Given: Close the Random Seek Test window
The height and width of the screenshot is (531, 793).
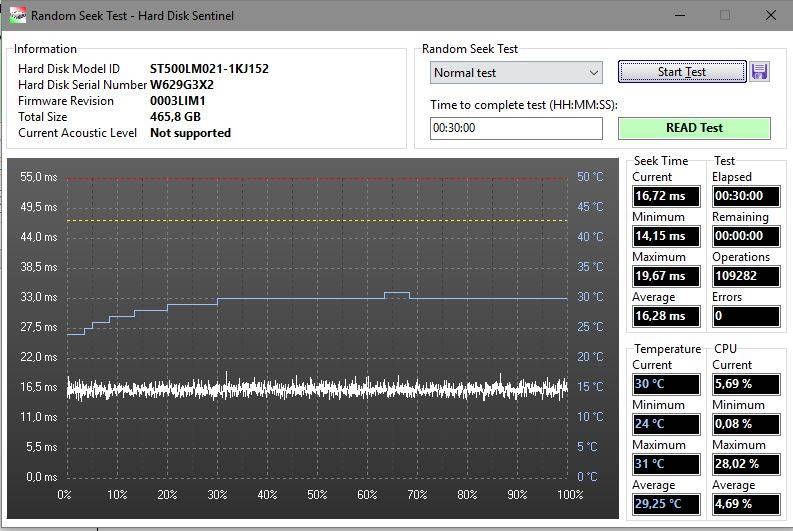Looking at the screenshot, I should 770,16.
